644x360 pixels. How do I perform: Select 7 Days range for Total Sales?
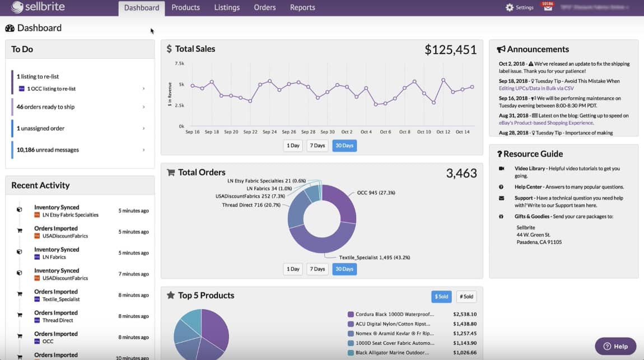[x=317, y=146]
